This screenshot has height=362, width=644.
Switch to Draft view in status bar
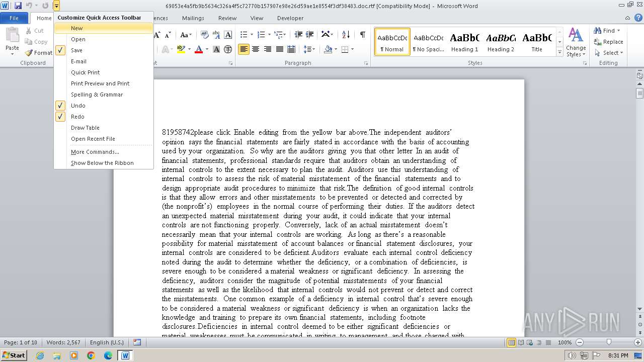click(x=548, y=342)
